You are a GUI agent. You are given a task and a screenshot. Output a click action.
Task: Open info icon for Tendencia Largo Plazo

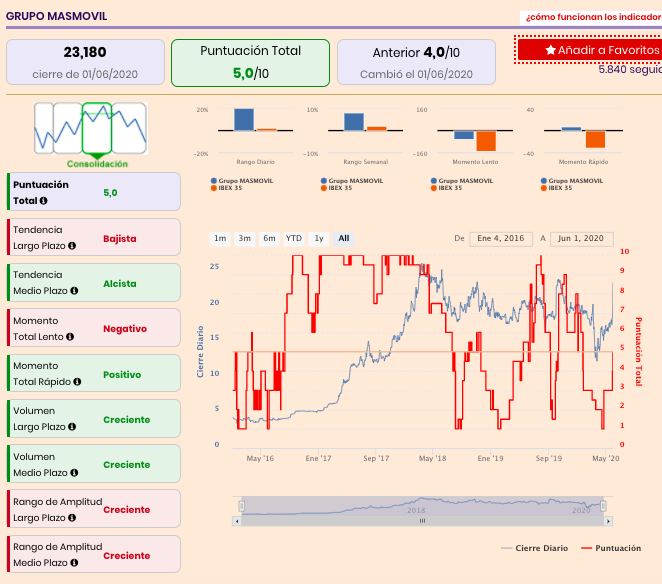pyautogui.click(x=72, y=246)
